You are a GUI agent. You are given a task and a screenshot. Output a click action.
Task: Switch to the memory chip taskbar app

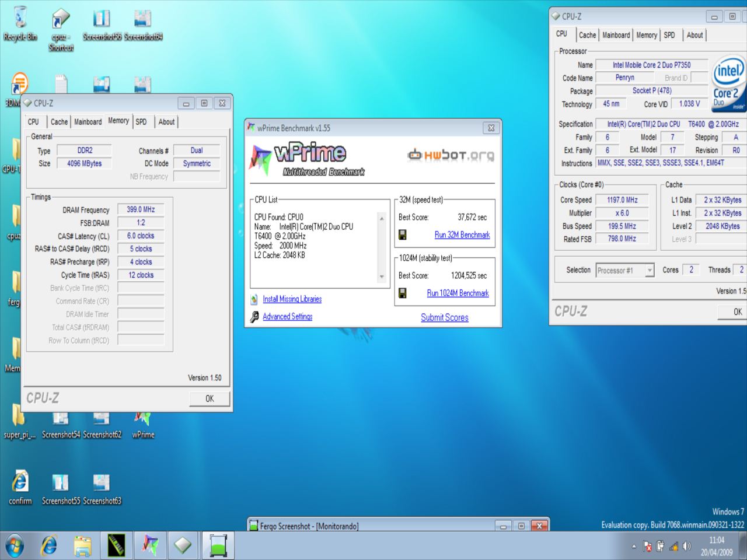pos(117,546)
